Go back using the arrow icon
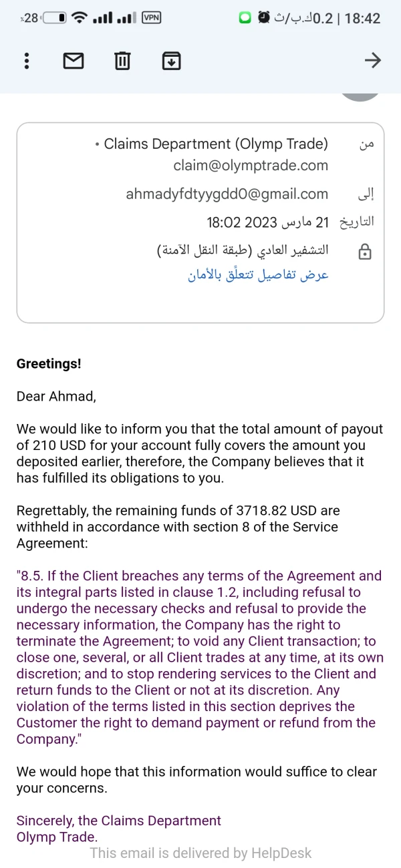This screenshot has height=868, width=401. pos(372,61)
